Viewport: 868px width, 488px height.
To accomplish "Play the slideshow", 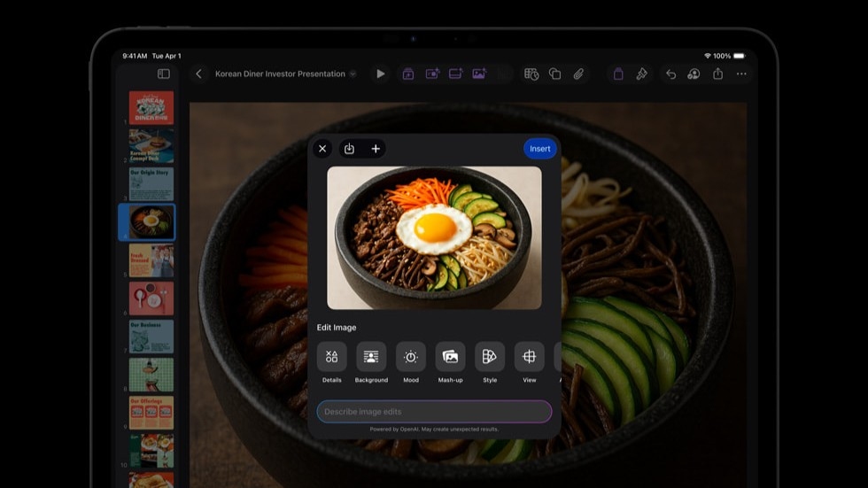I will pyautogui.click(x=381, y=74).
